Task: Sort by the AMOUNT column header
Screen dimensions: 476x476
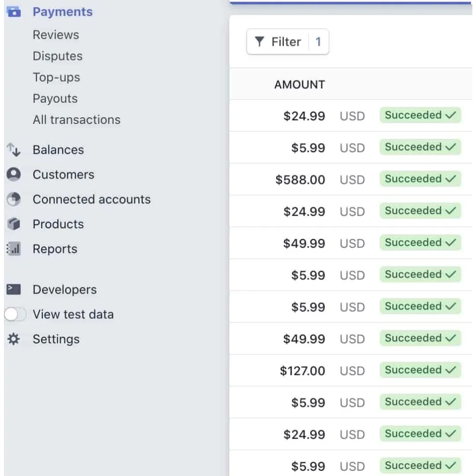Action: [300, 85]
